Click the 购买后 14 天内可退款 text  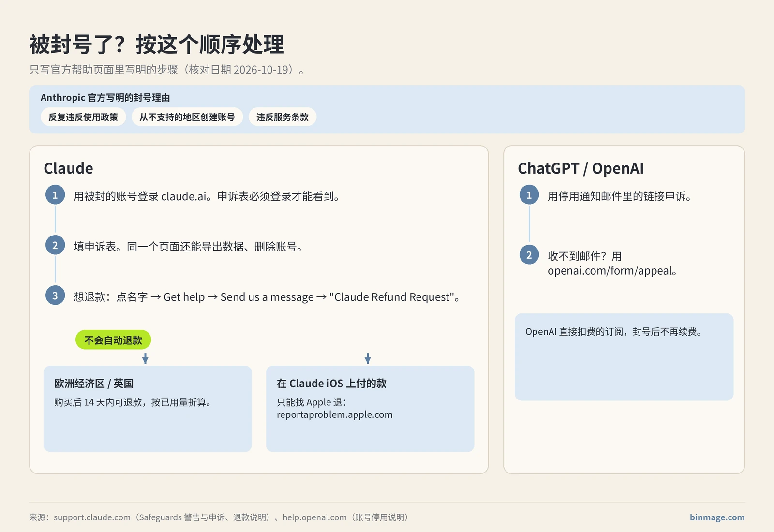click(133, 402)
